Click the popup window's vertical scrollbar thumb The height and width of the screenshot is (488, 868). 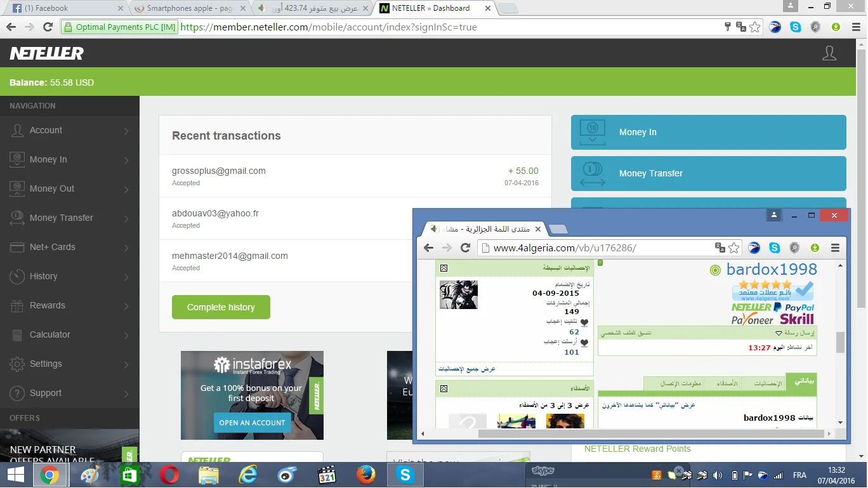[x=840, y=343]
